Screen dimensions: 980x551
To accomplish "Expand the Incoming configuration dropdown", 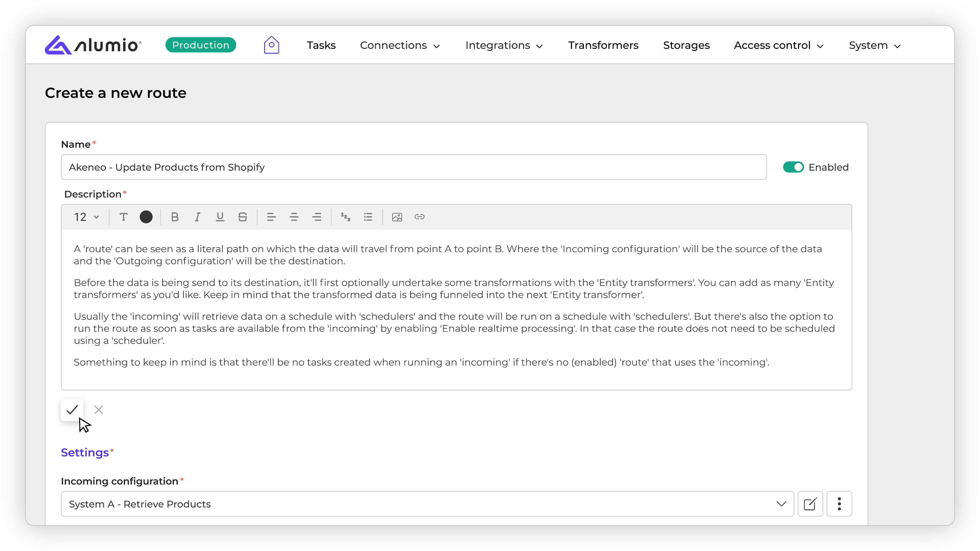I will pyautogui.click(x=781, y=504).
